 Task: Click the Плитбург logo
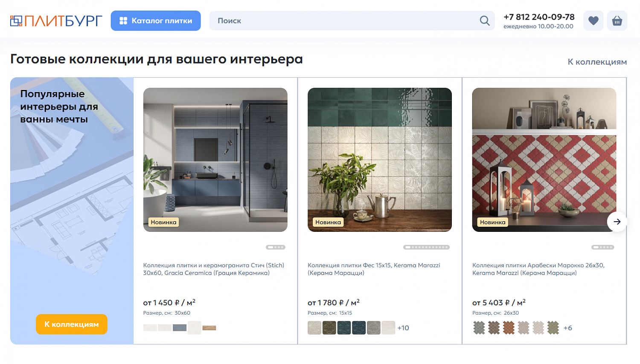[x=56, y=20]
